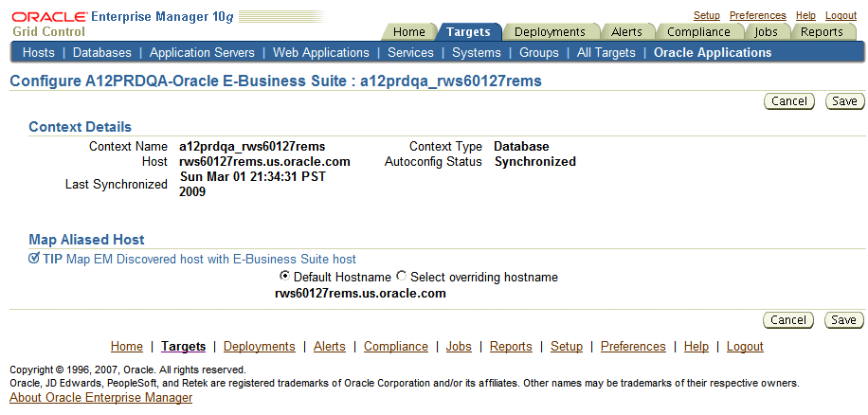
Task: Click the default hostname text below radio buttons
Action: point(360,294)
